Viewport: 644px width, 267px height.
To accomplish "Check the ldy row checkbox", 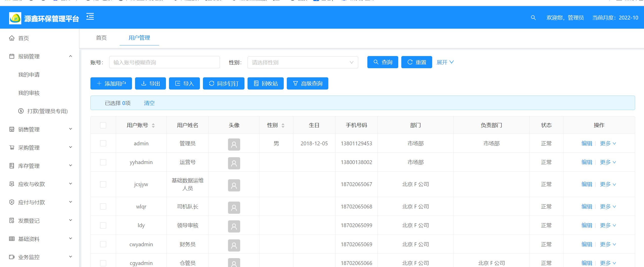I will pos(103,225).
